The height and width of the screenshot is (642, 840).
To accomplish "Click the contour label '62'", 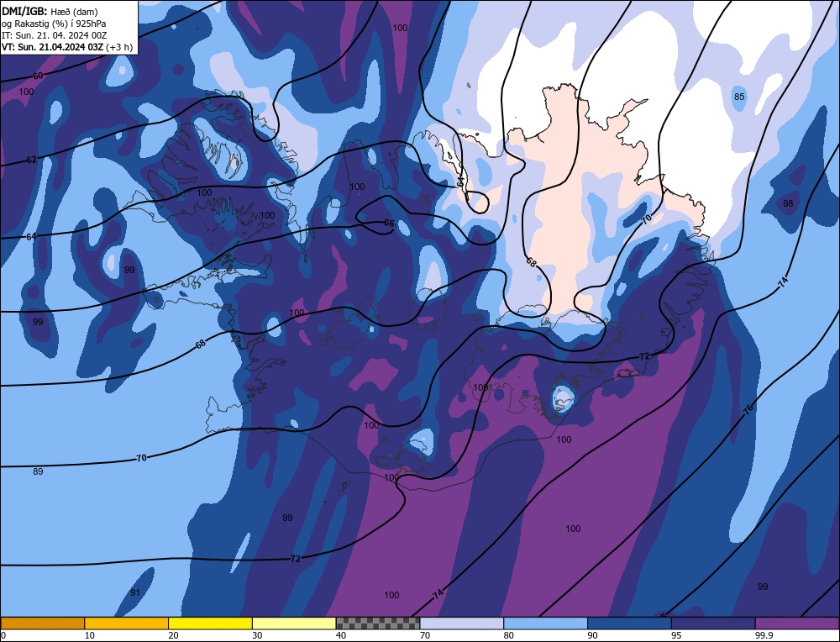I will pos(32,160).
